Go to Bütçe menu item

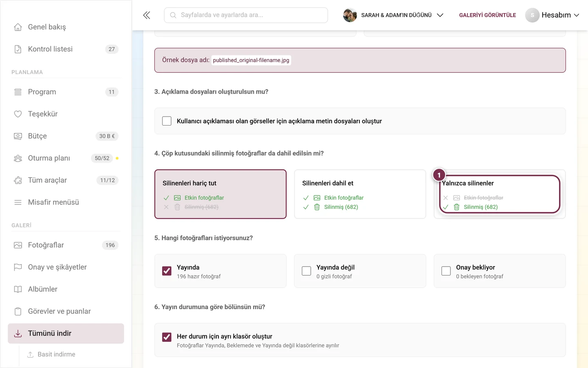66,136
